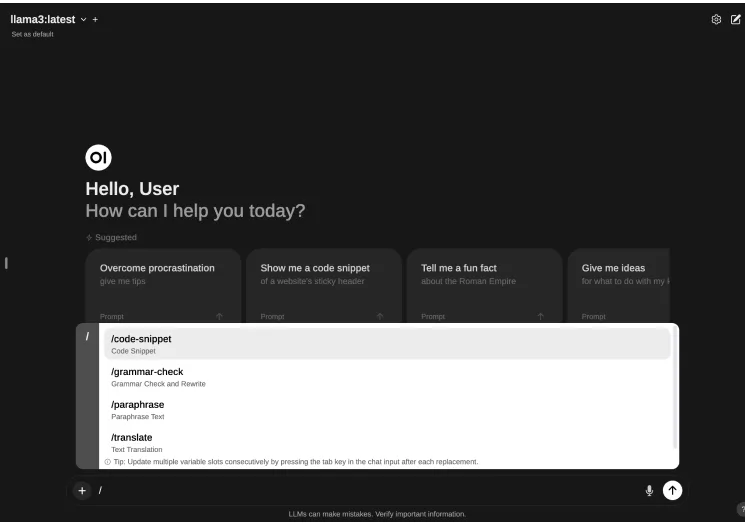Click the tip text about variable slots
This screenshot has height=523, width=745.
point(296,462)
